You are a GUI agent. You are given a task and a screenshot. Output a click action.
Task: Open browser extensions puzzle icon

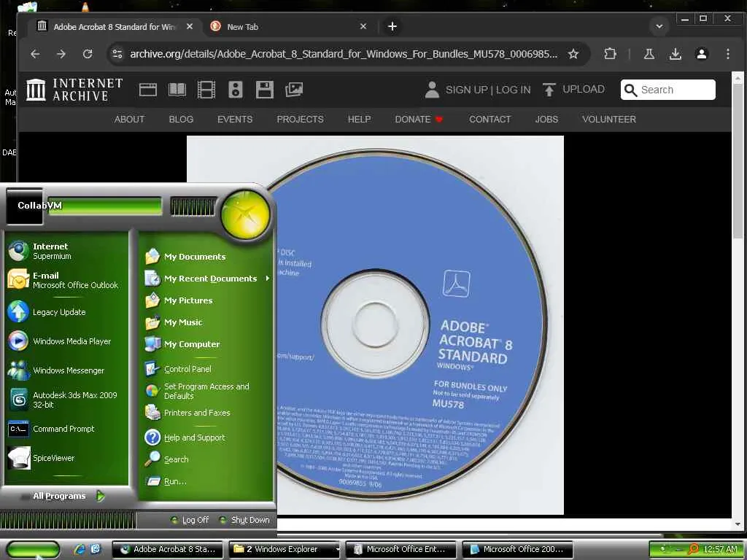[x=611, y=54]
